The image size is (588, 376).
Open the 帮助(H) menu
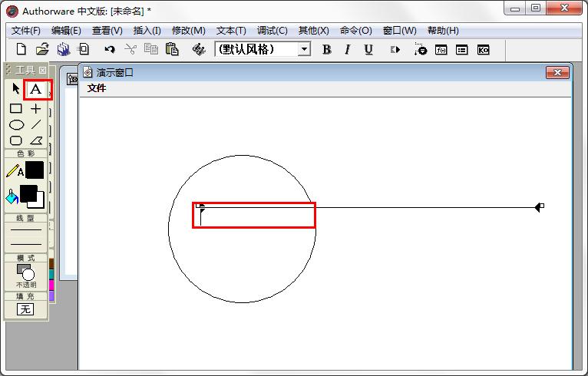[443, 31]
